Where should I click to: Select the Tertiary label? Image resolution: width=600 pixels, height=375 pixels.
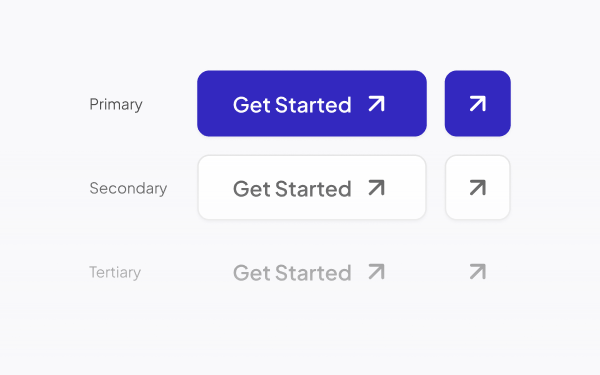pyautogui.click(x=115, y=272)
